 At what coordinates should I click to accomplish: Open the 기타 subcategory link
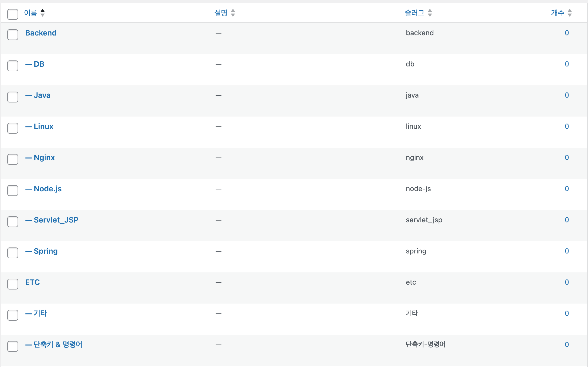pyautogui.click(x=36, y=313)
